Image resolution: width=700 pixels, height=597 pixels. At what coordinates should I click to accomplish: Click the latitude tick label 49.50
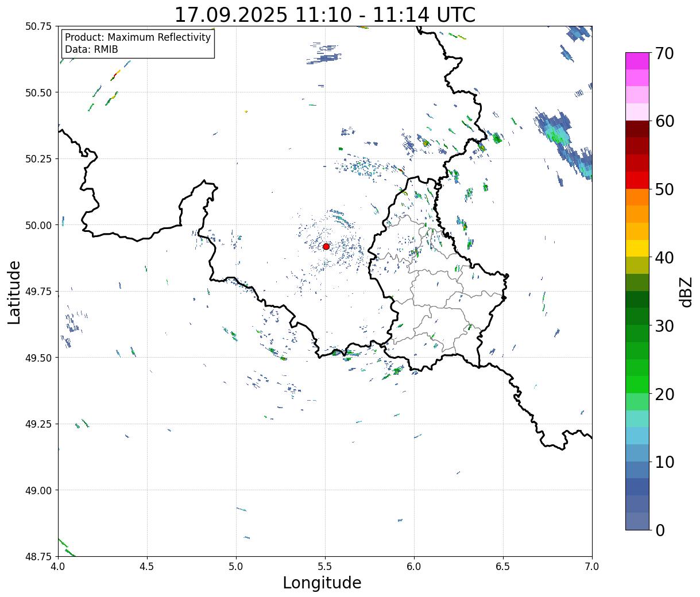pos(38,358)
